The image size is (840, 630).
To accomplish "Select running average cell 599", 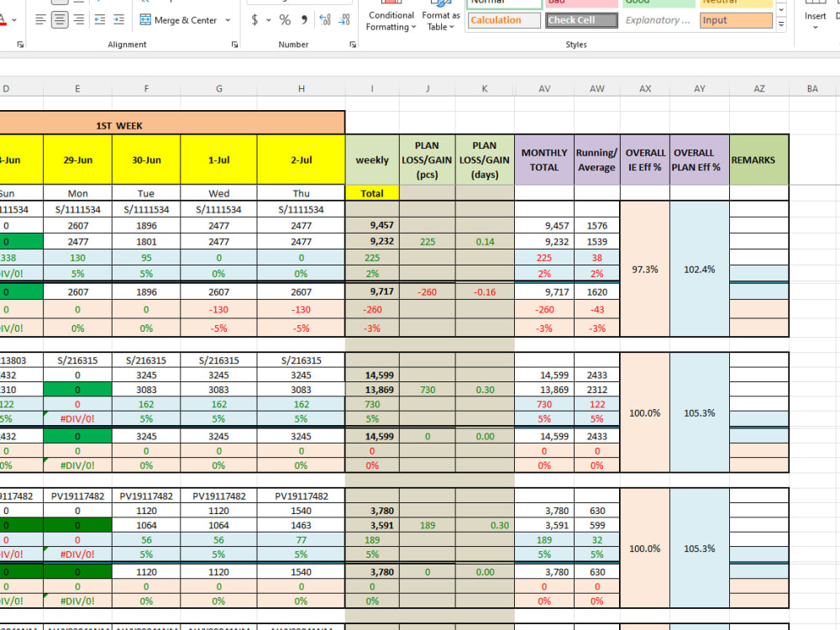I will coord(596,526).
